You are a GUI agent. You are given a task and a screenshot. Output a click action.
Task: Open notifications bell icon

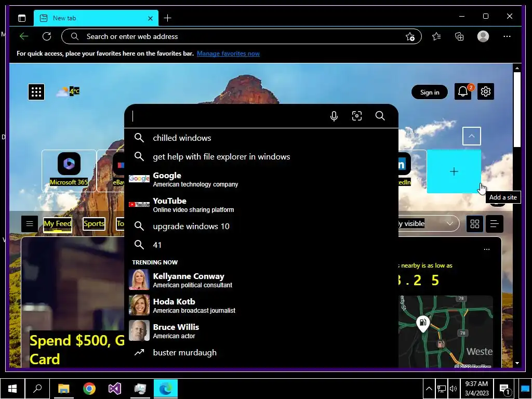[463, 91]
